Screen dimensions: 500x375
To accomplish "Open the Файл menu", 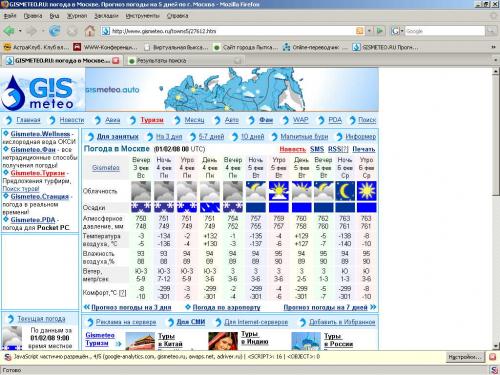I will click(x=10, y=16).
